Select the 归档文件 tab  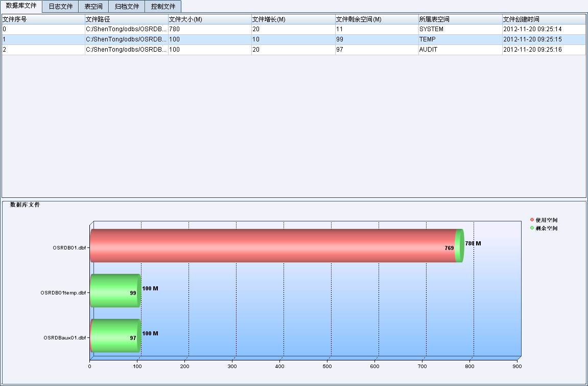(x=127, y=7)
